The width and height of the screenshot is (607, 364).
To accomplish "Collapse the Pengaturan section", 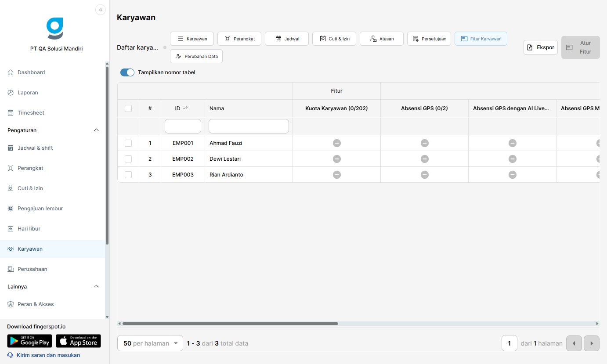I will (x=97, y=130).
